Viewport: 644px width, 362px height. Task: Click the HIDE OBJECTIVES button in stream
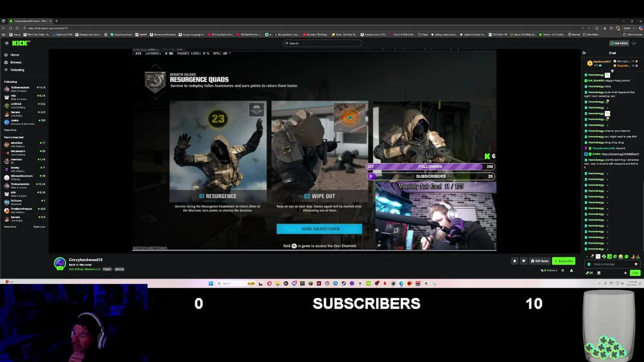click(x=319, y=229)
